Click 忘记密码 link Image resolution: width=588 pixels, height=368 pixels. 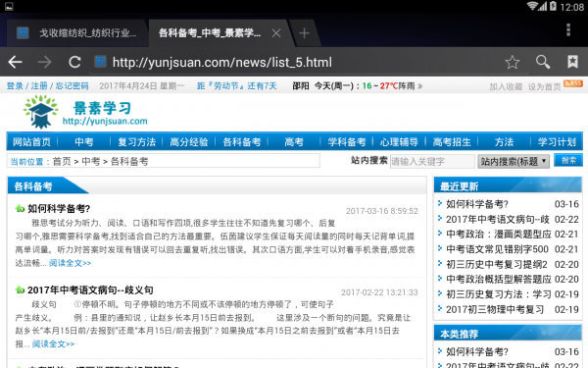(72, 86)
